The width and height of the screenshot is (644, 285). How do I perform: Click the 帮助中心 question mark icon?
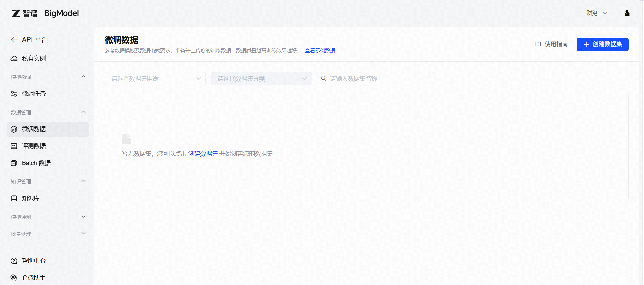(x=14, y=261)
